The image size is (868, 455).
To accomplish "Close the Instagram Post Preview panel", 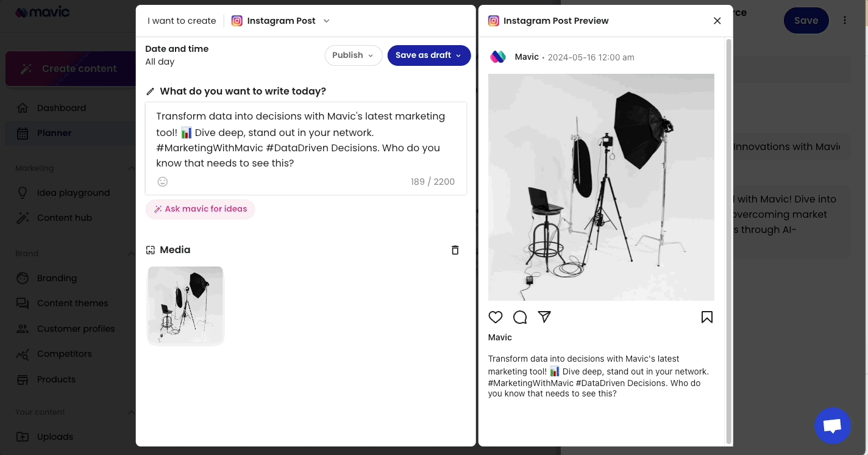I will (x=717, y=21).
